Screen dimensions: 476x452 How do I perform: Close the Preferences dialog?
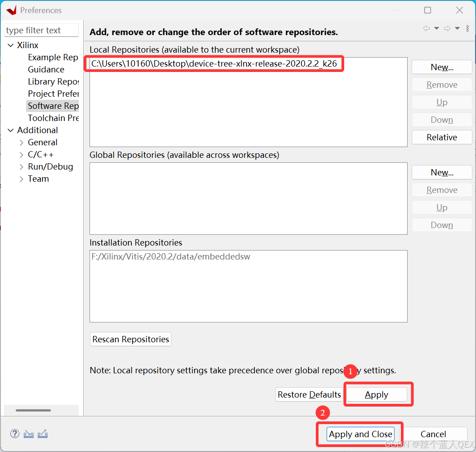(x=459, y=10)
